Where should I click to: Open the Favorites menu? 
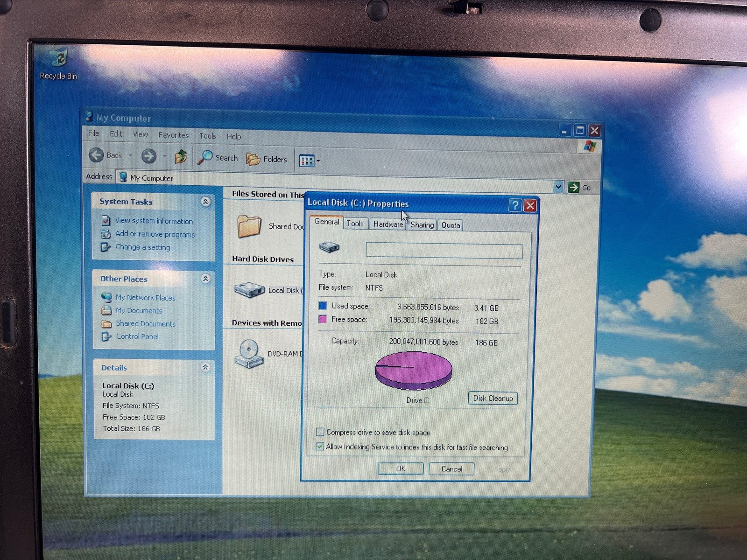pos(173,135)
